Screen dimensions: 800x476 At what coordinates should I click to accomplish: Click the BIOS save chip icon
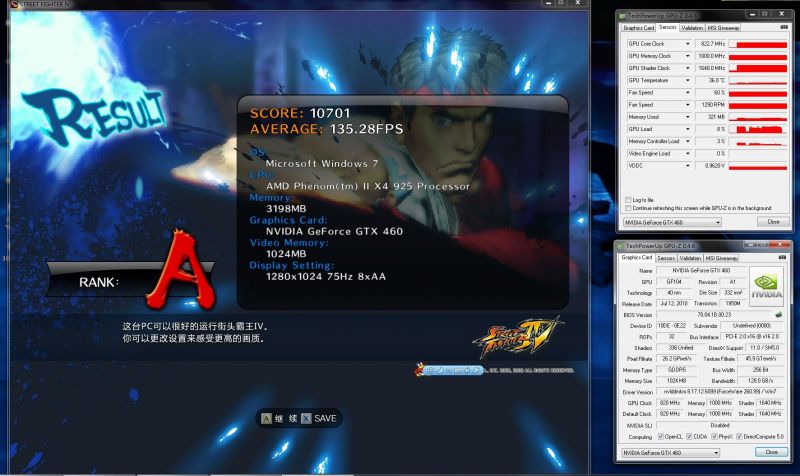(x=778, y=312)
